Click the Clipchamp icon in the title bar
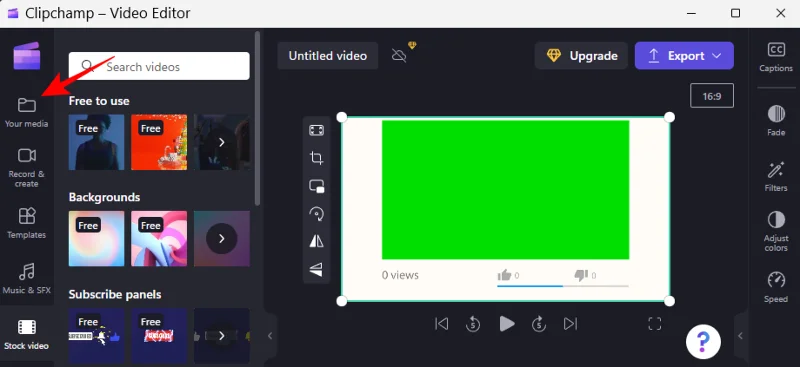The height and width of the screenshot is (367, 800). pos(13,13)
